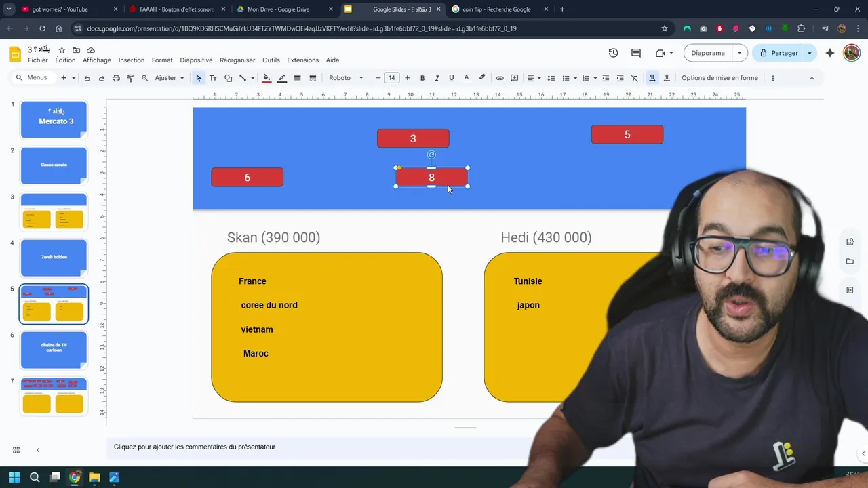Open Diaporama dropdown arrow
Viewport: 868px width, 488px height.
click(x=739, y=53)
